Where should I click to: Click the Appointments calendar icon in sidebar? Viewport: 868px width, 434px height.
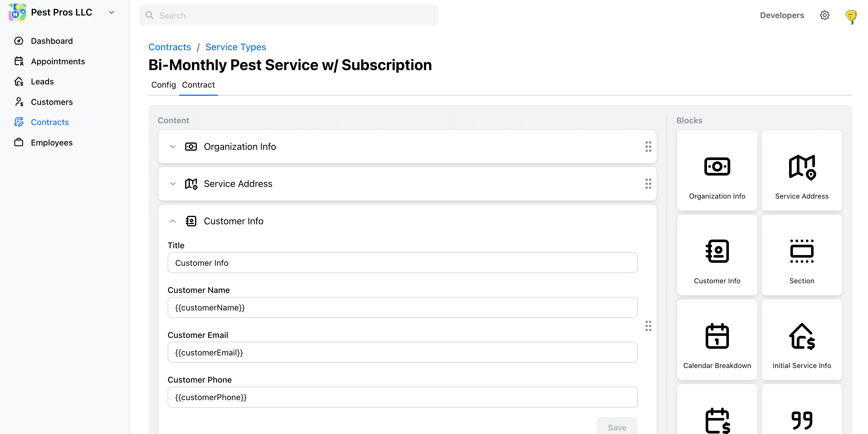pyautogui.click(x=19, y=61)
